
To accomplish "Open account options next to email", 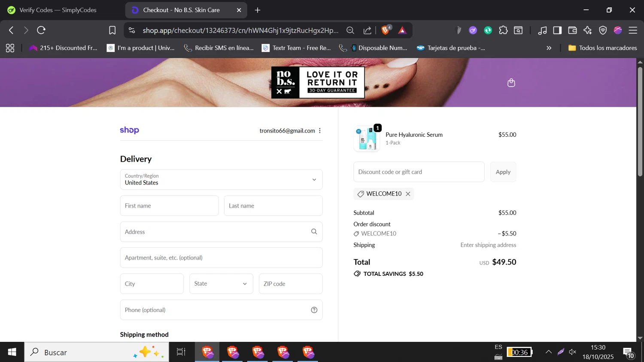I will click(320, 130).
